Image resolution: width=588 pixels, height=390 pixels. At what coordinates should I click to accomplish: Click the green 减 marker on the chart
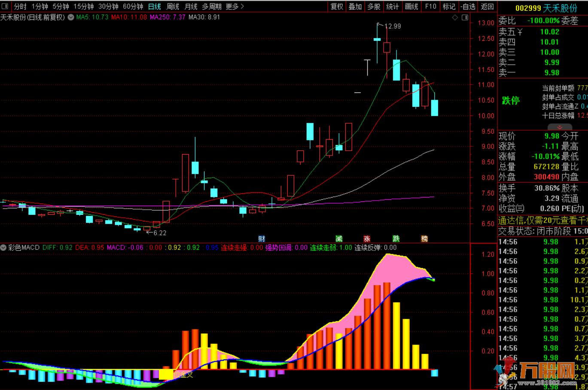[x=339, y=239]
